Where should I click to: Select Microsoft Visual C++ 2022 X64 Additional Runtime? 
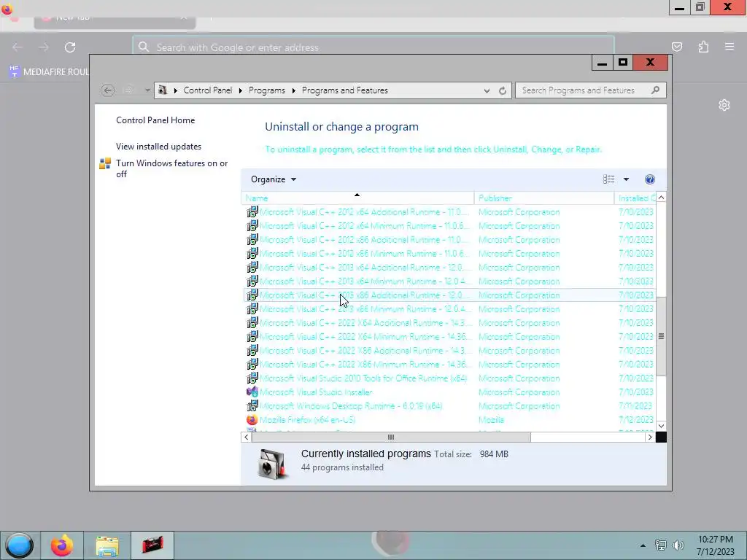tap(449, 323)
